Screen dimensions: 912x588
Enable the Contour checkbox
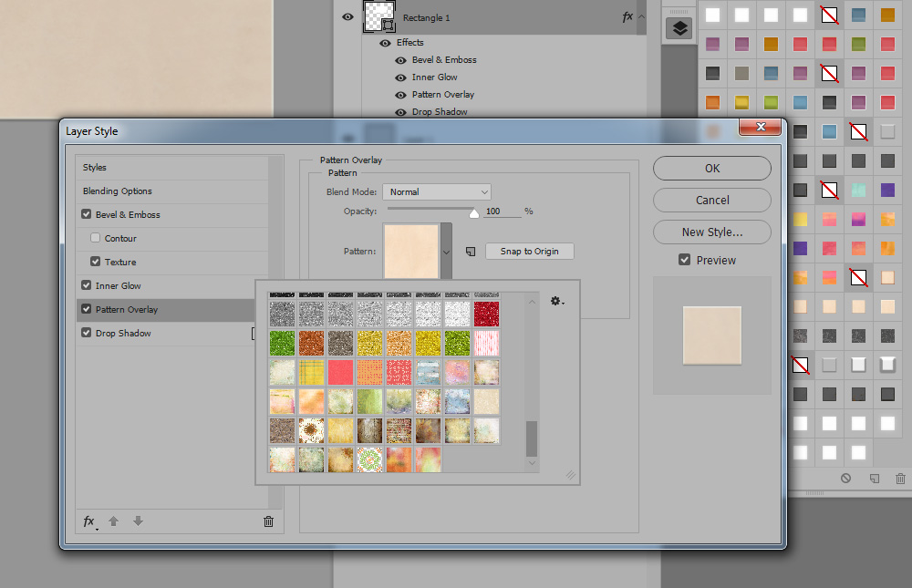click(96, 238)
